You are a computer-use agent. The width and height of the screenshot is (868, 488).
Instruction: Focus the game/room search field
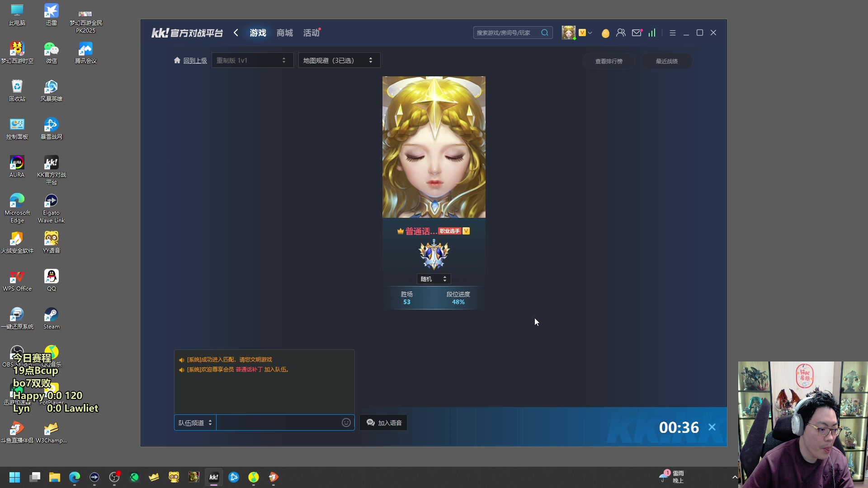click(x=506, y=33)
